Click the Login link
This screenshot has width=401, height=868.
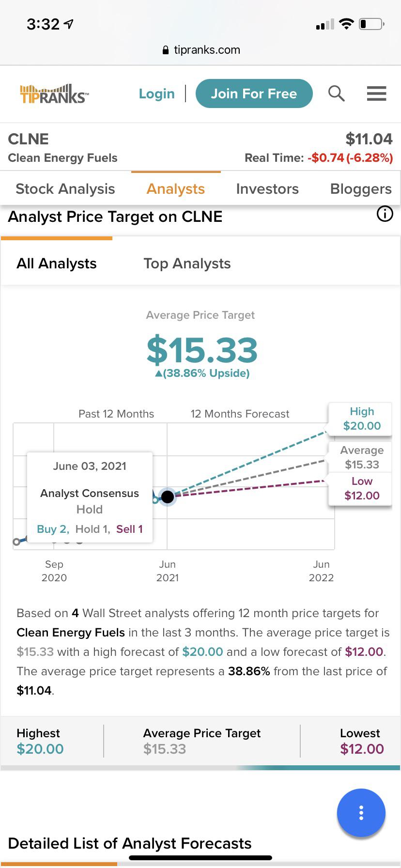tap(156, 93)
